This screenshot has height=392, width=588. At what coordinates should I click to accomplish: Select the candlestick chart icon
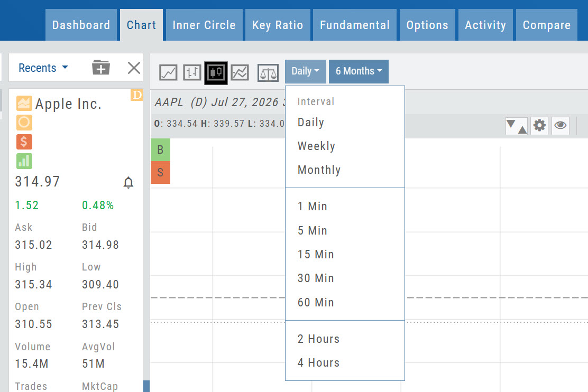[x=216, y=73]
